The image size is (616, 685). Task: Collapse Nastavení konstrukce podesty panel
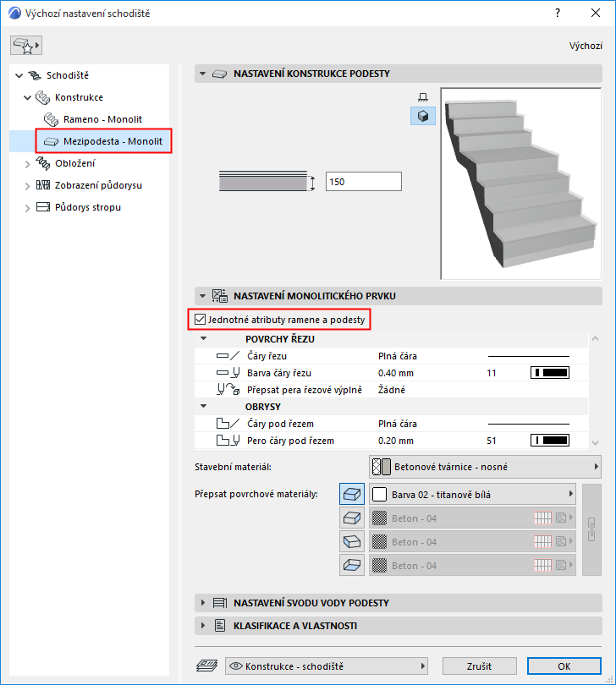[x=202, y=74]
